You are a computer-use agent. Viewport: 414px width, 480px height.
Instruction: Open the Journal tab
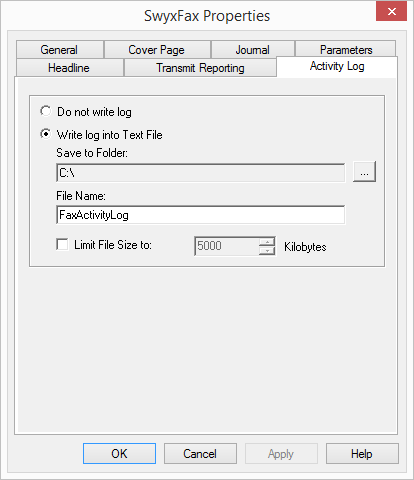pyautogui.click(x=253, y=50)
